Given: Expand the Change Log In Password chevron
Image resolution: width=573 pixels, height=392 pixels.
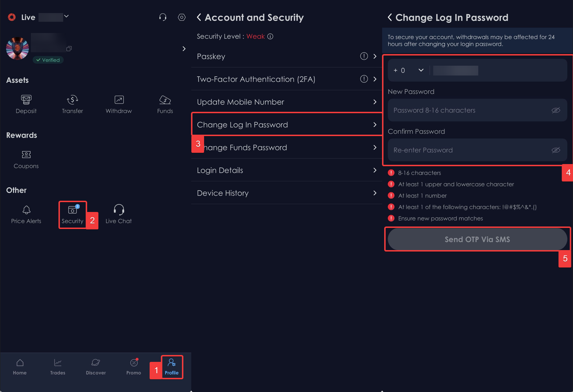Looking at the screenshot, I should tap(375, 124).
